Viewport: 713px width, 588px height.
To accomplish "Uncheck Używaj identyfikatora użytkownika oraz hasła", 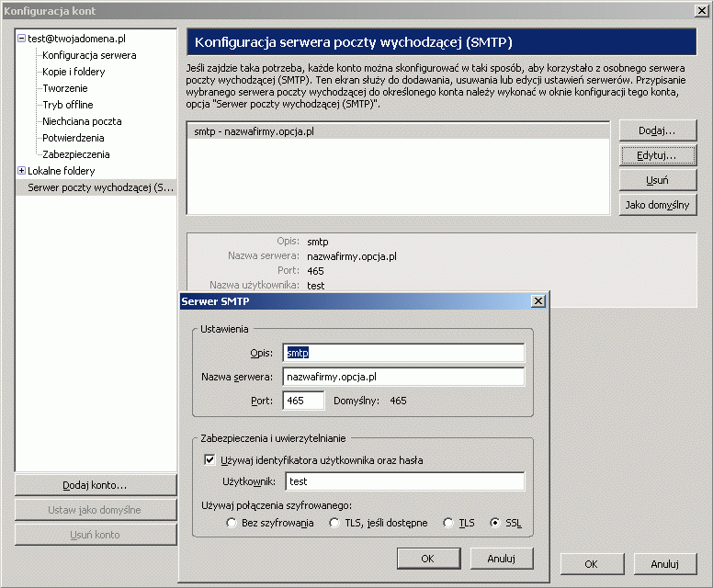I will pyautogui.click(x=209, y=459).
